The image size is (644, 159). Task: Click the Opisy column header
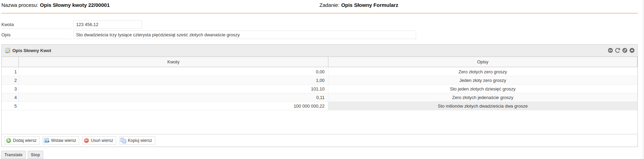click(483, 62)
